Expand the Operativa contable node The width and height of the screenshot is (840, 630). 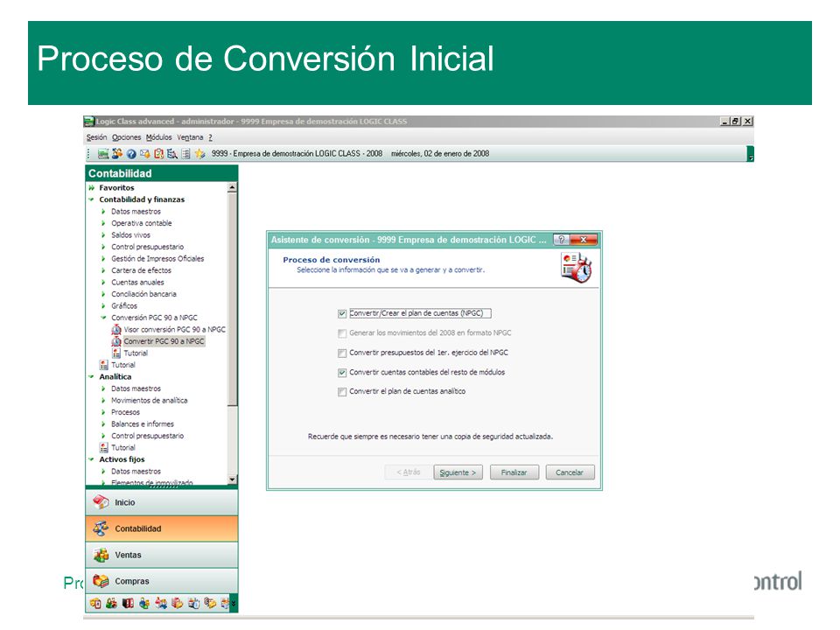[x=103, y=223]
